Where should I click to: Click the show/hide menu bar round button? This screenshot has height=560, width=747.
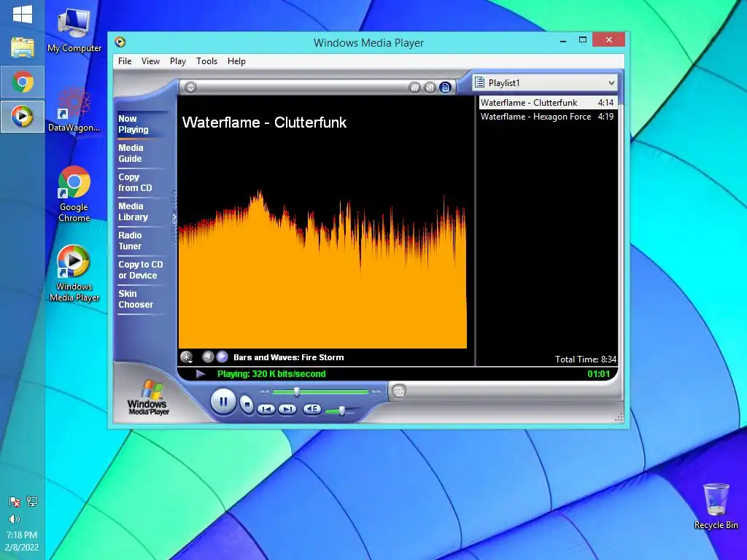pyautogui.click(x=190, y=87)
